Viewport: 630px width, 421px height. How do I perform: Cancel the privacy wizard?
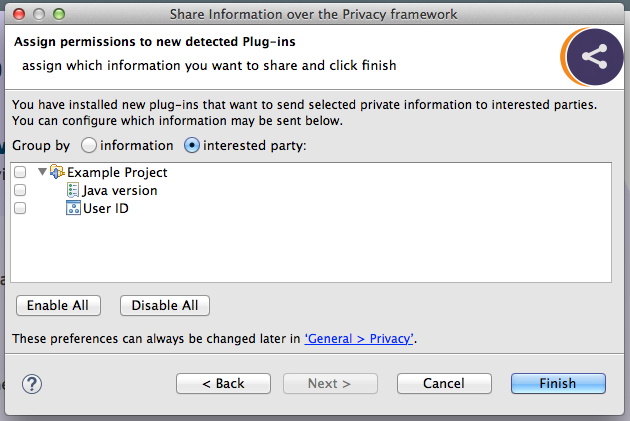(x=444, y=383)
